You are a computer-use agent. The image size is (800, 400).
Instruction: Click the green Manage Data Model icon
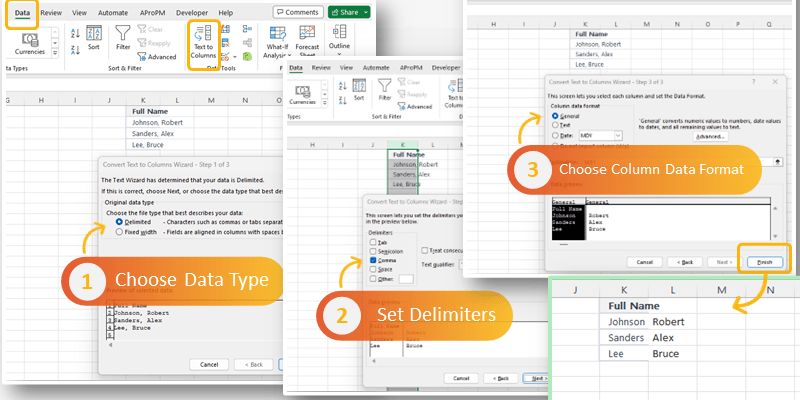coord(247,56)
